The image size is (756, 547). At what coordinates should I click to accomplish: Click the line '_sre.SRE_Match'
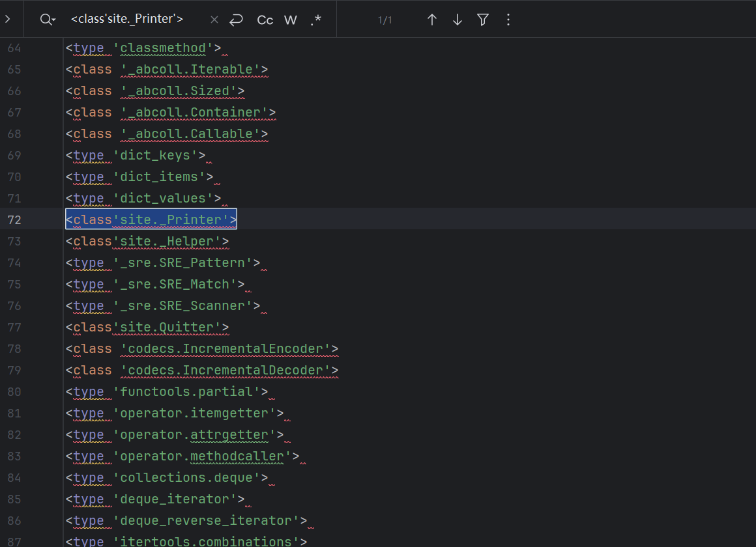click(155, 284)
